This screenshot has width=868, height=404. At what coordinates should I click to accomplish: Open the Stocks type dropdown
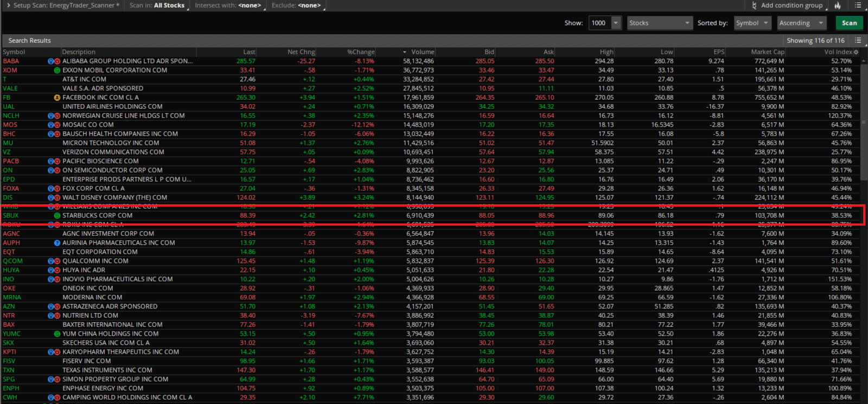659,23
